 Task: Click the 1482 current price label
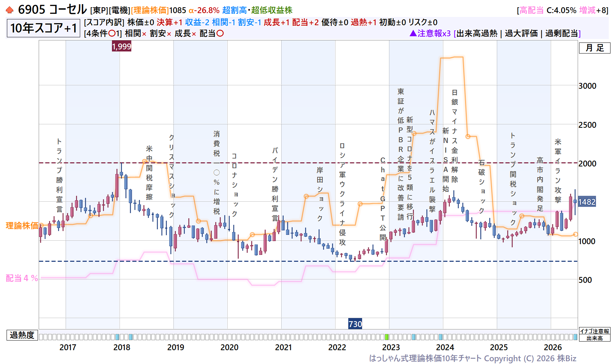[587, 202]
